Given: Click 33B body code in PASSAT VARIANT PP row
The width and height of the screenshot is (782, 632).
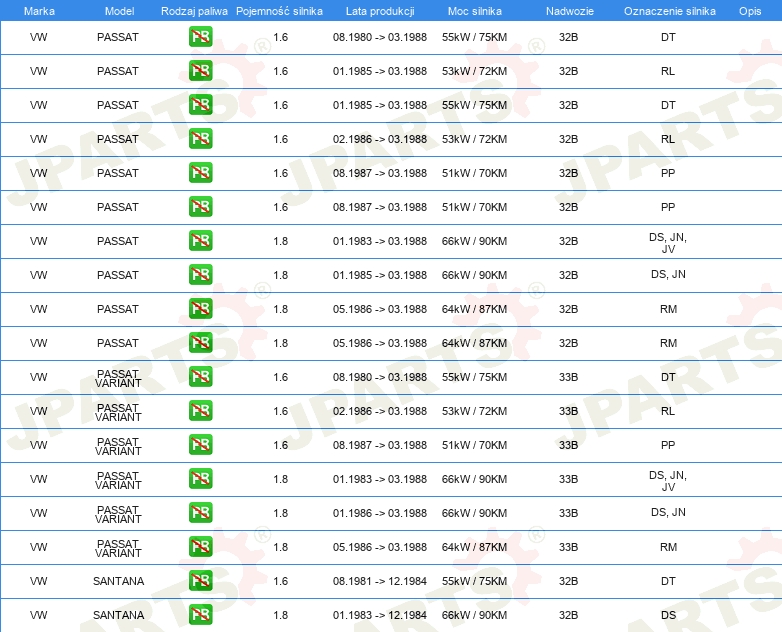Looking at the screenshot, I should point(568,445).
